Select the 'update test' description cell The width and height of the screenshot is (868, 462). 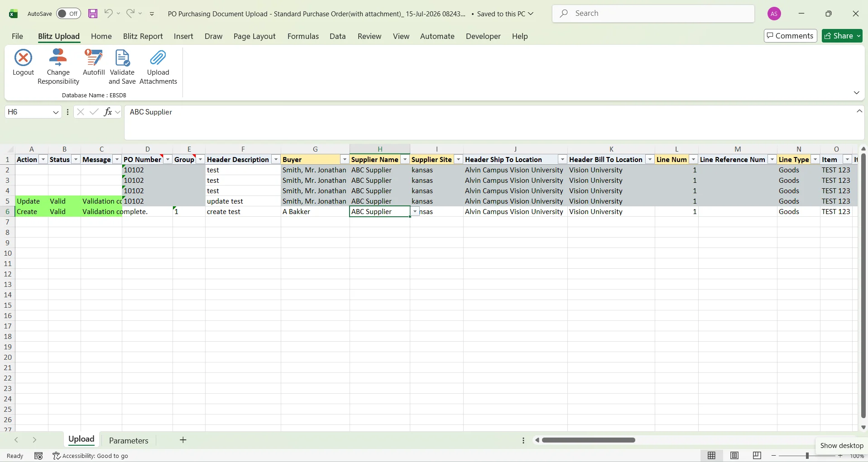pos(243,201)
